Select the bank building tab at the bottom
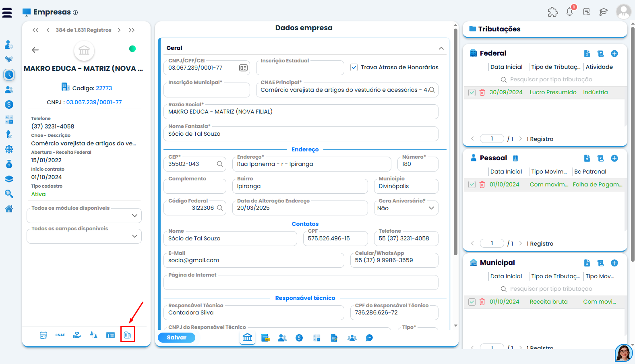This screenshot has height=364, width=635. point(248,337)
